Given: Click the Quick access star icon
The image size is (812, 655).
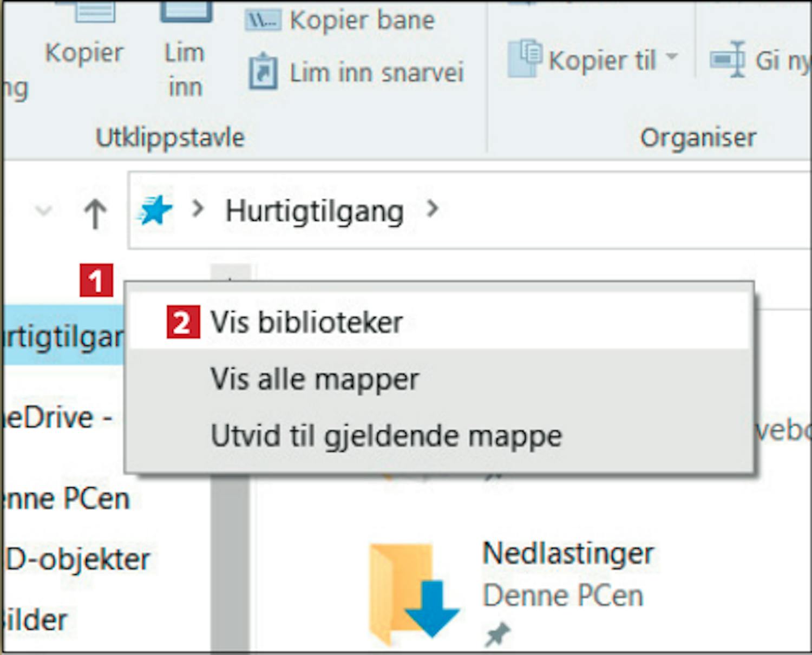Looking at the screenshot, I should point(155,211).
